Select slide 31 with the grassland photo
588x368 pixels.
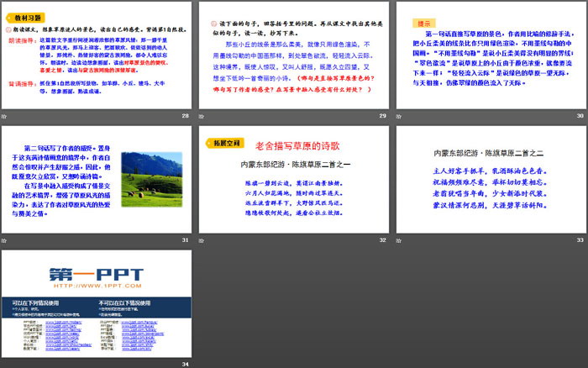click(97, 178)
